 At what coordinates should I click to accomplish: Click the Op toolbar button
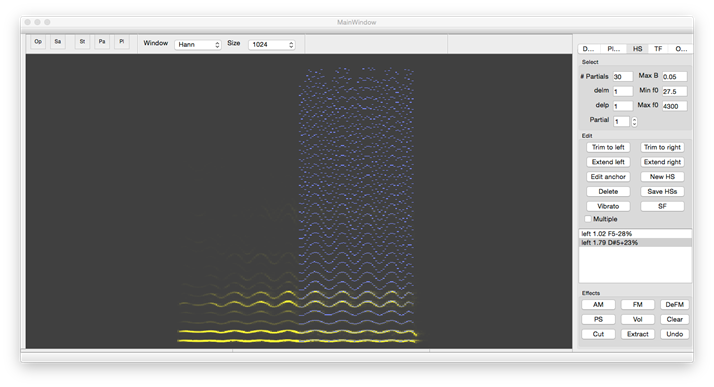(38, 42)
